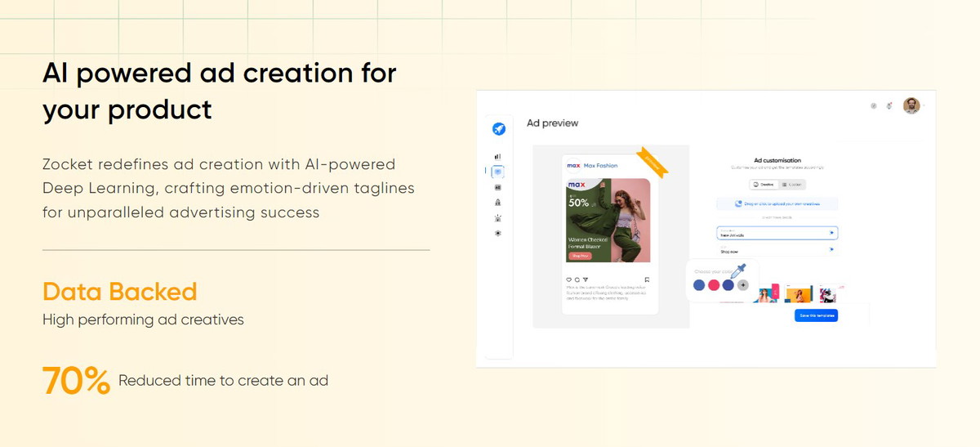Click the AI sparkle icon in Shop now field
980x447 pixels.
[x=832, y=251]
